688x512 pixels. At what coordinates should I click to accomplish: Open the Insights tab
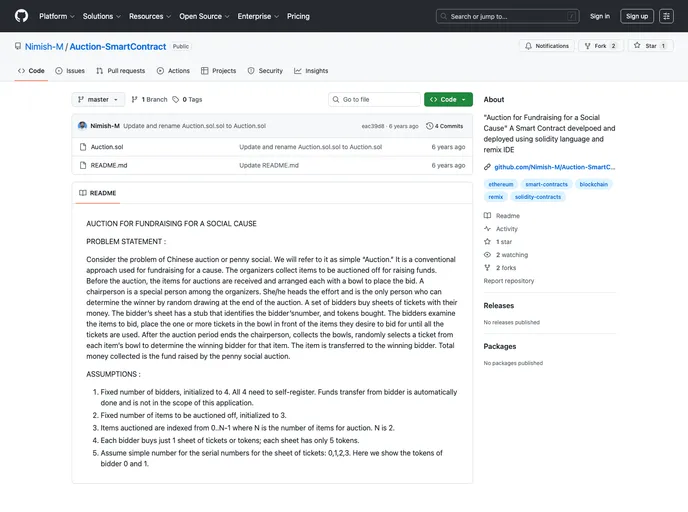click(311, 71)
